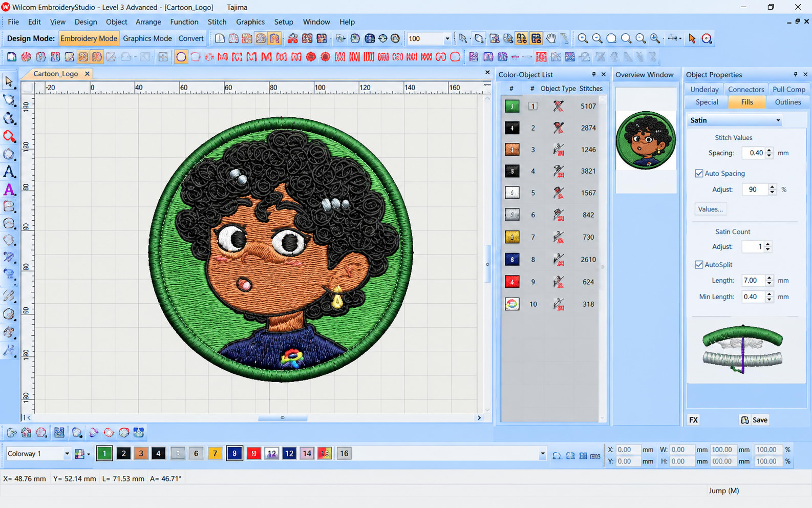812x508 pixels.
Task: Click the globe icon beside the zoom field
Action: tap(395, 38)
